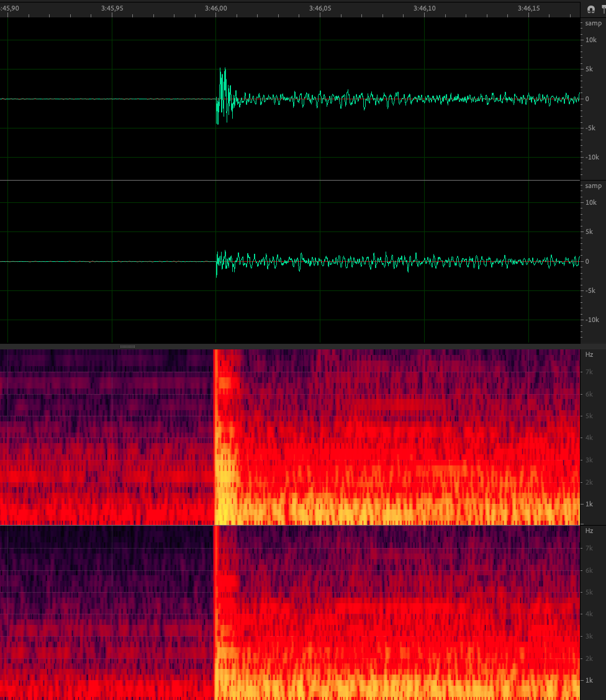
Task: Click the 3:46,00 mark on time ruler
Action: pos(215,8)
